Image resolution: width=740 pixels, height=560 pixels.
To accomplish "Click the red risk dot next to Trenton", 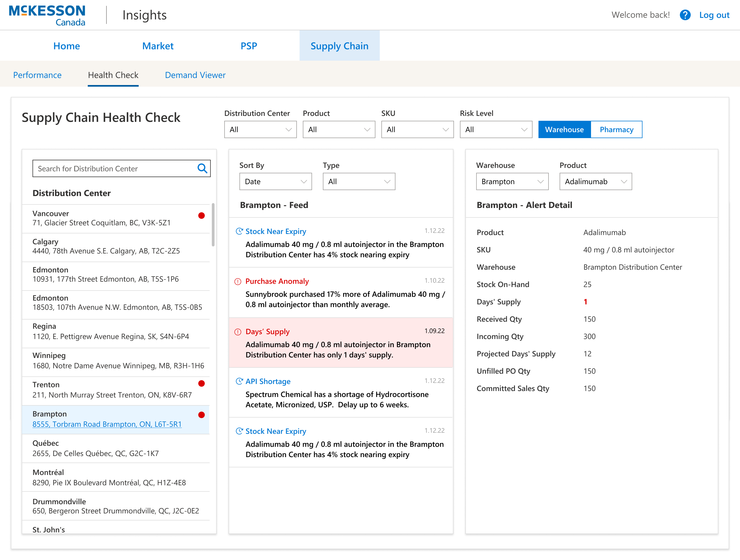I will (202, 384).
